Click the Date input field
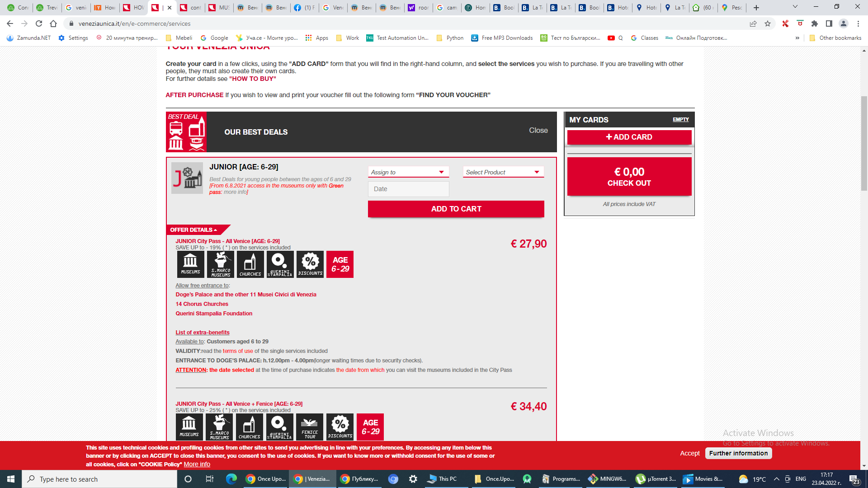The image size is (868, 488). pyautogui.click(x=408, y=189)
